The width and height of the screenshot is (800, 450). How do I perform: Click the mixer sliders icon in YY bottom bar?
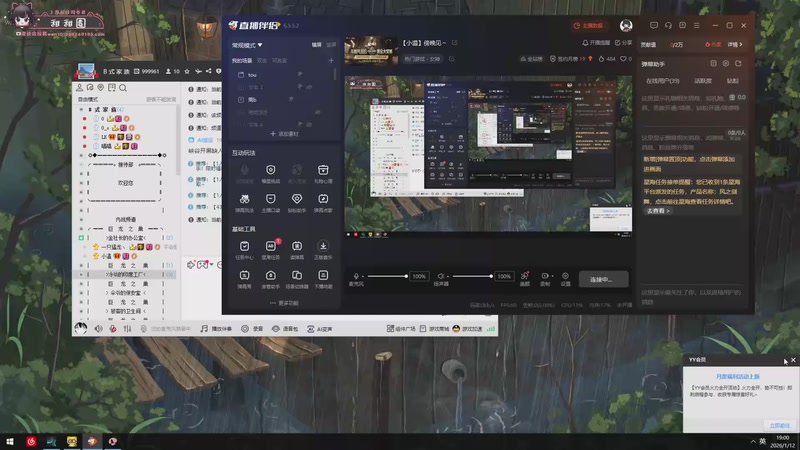tap(128, 329)
